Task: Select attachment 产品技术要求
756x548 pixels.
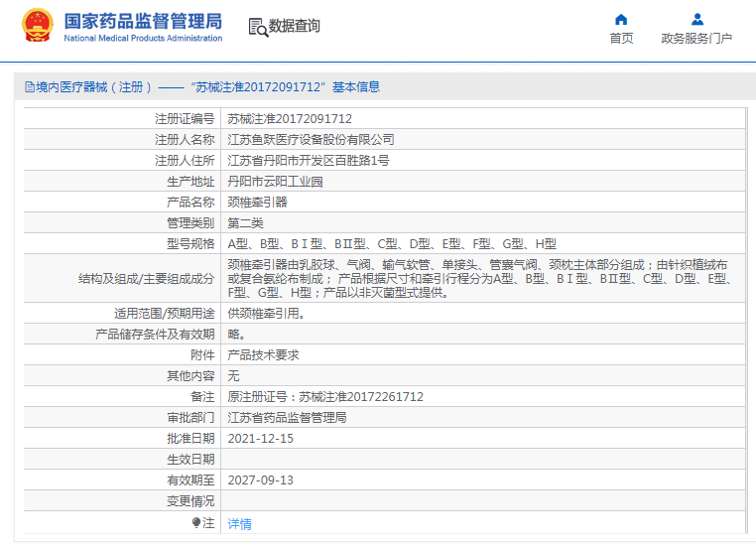Action: click(x=263, y=355)
